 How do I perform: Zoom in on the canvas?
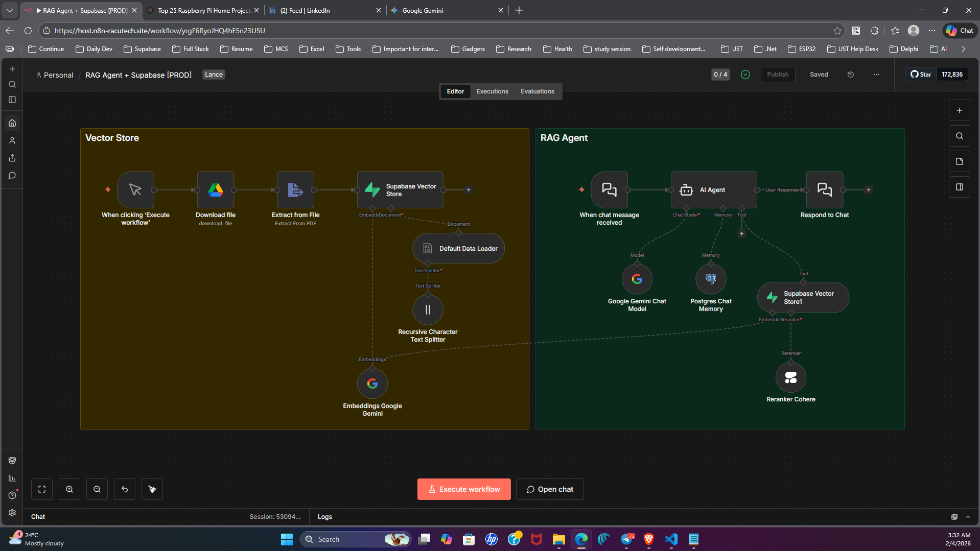tap(69, 489)
